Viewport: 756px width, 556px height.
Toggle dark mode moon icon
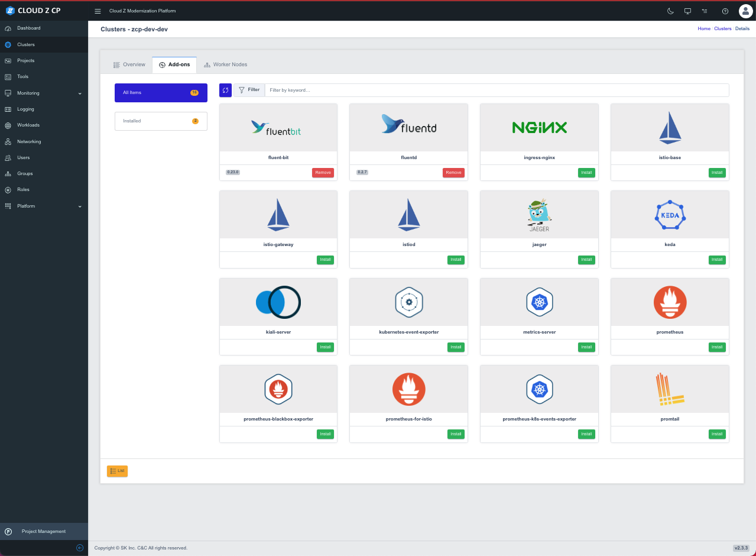[x=670, y=11]
